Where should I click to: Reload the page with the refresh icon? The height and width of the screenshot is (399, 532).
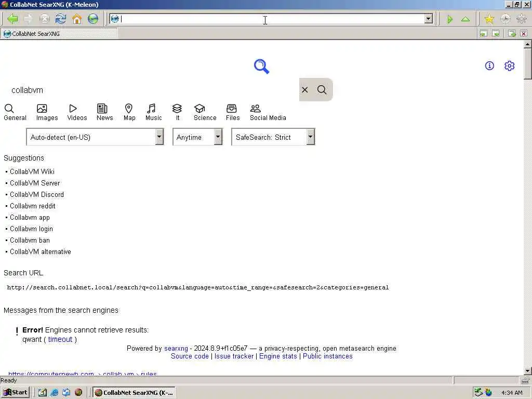pyautogui.click(x=61, y=19)
